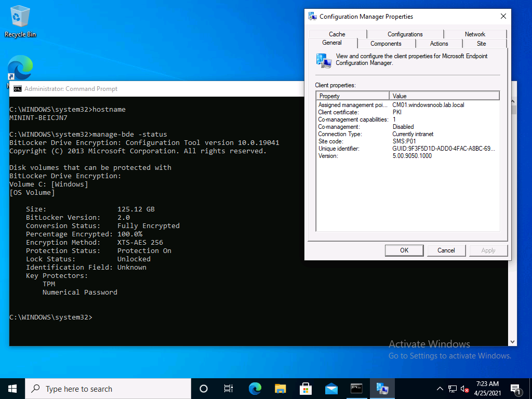Image resolution: width=532 pixels, height=399 pixels.
Task: Open Microsoft Store from the taskbar
Action: tap(305, 389)
